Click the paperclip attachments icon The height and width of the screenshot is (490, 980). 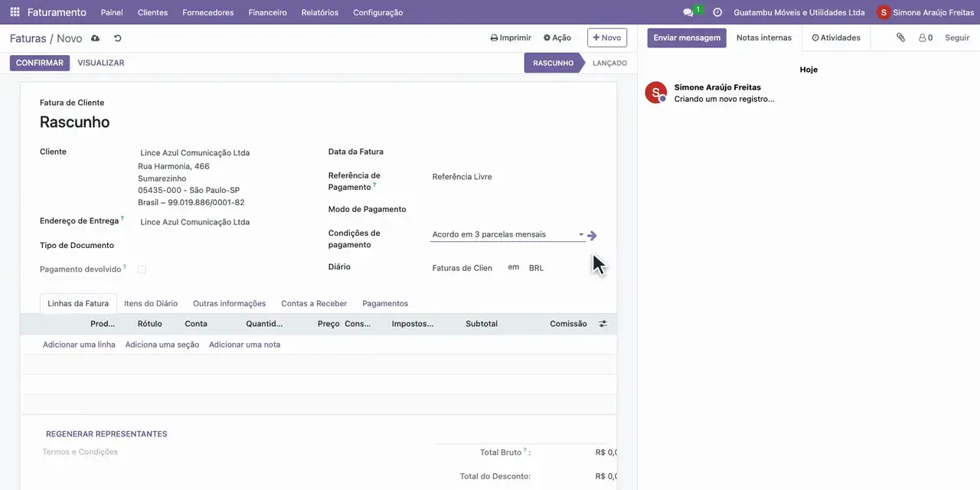901,38
